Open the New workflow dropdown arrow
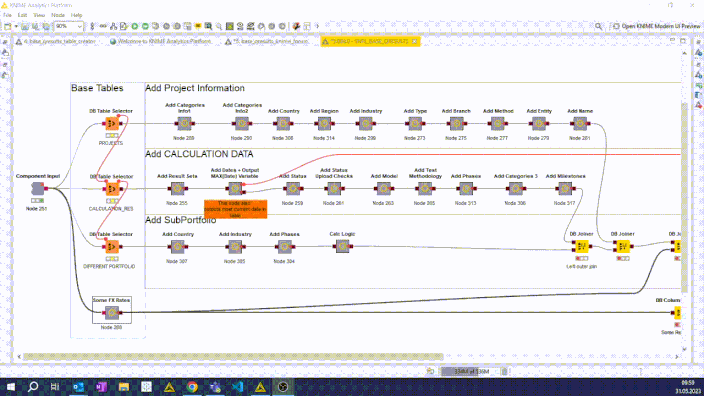This screenshot has width=704, height=396. [16, 26]
